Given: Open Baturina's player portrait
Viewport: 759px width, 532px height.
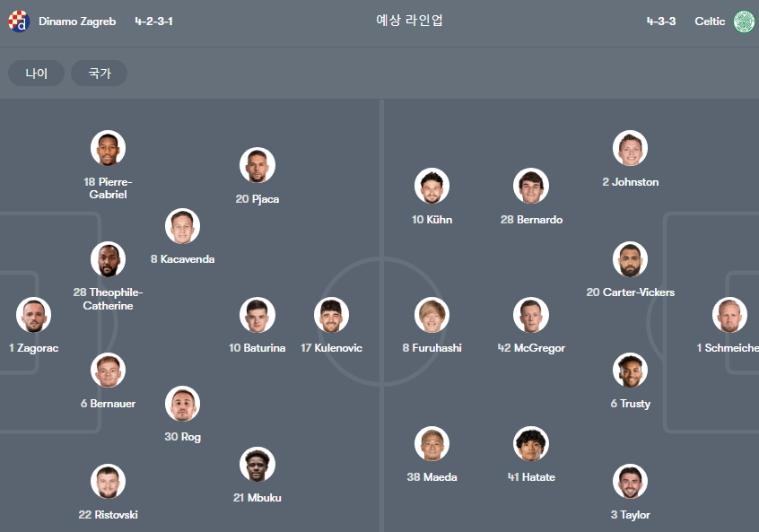Looking at the screenshot, I should 257,315.
